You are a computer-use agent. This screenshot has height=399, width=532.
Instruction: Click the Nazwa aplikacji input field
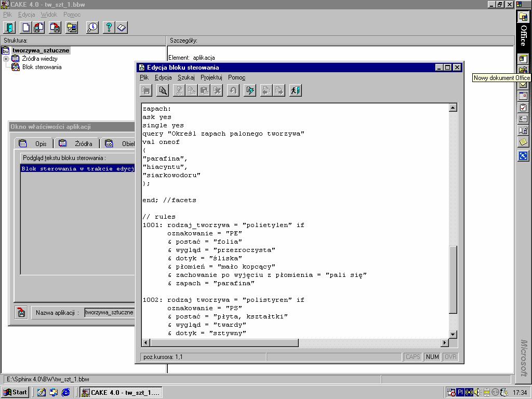tap(109, 312)
